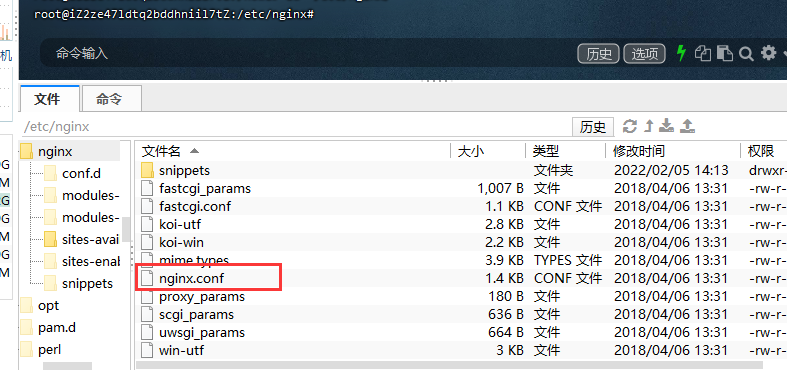Click the folder icon of perl tree node
The width and height of the screenshot is (787, 370).
point(26,349)
